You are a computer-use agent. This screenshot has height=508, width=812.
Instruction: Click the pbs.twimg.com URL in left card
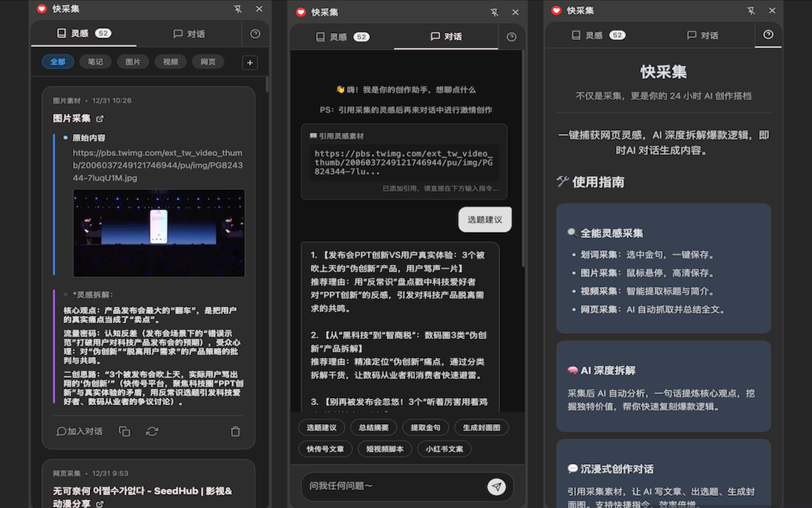[x=158, y=165]
